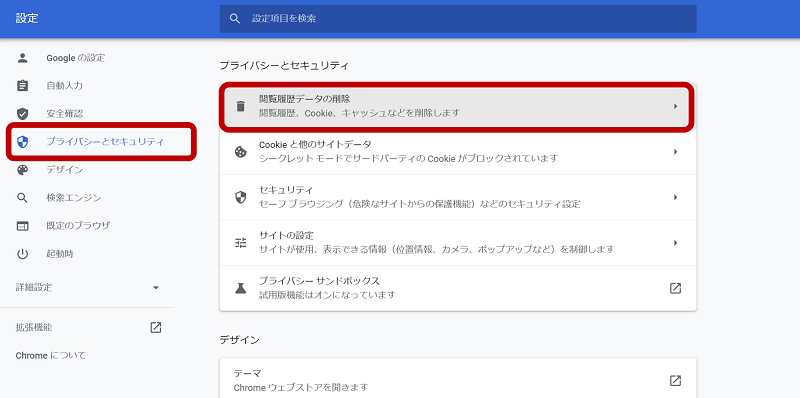Expand the 詳細設定 dropdown arrow
The image size is (800, 398).
[156, 288]
